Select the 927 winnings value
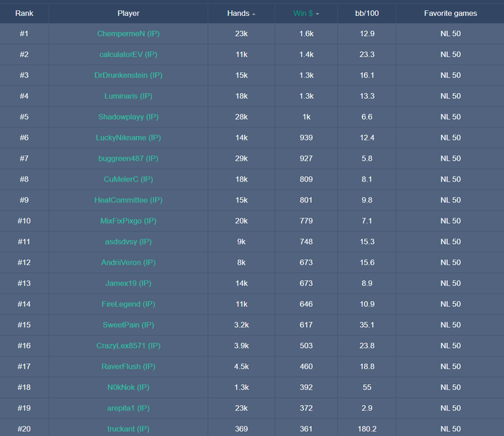 306,159
